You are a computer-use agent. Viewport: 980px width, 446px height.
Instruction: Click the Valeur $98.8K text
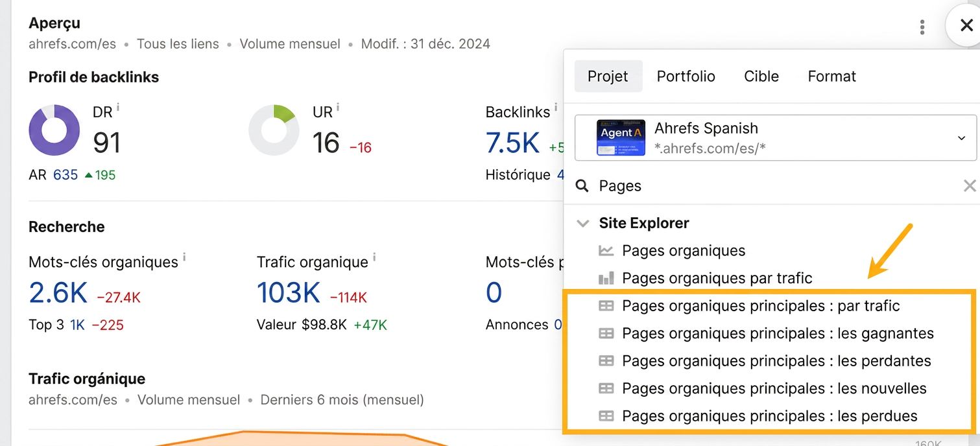[302, 325]
